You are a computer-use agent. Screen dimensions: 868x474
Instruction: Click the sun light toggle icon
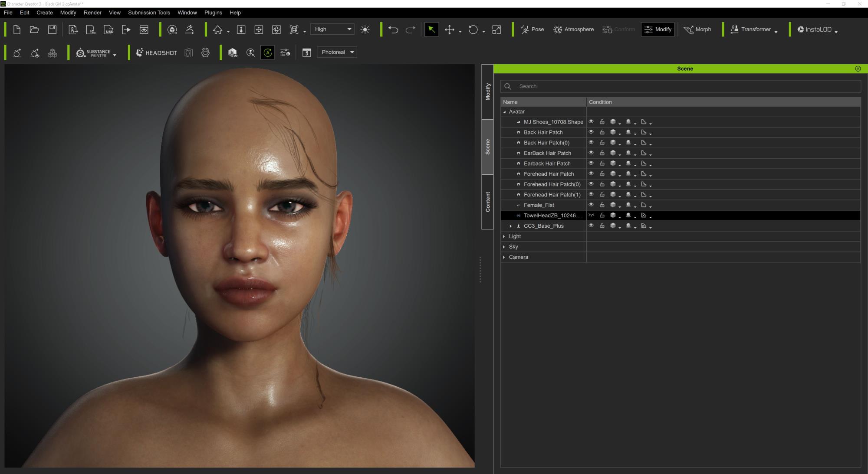pos(365,29)
